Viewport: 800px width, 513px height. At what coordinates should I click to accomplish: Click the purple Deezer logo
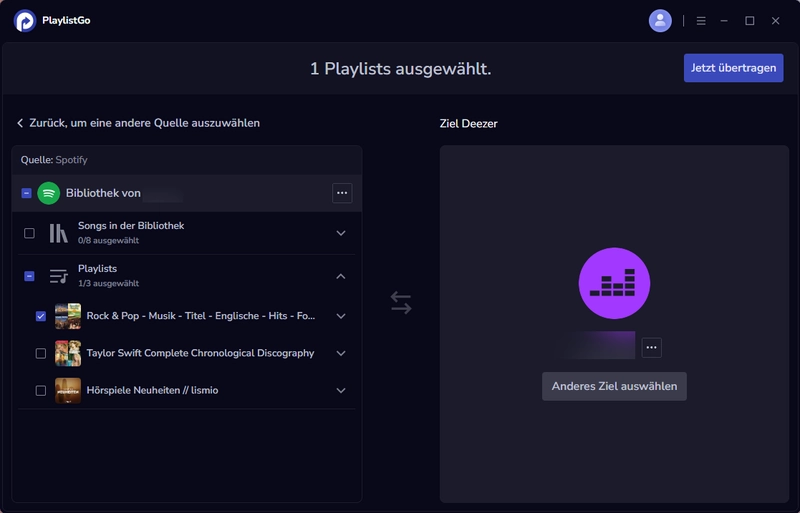pyautogui.click(x=614, y=283)
